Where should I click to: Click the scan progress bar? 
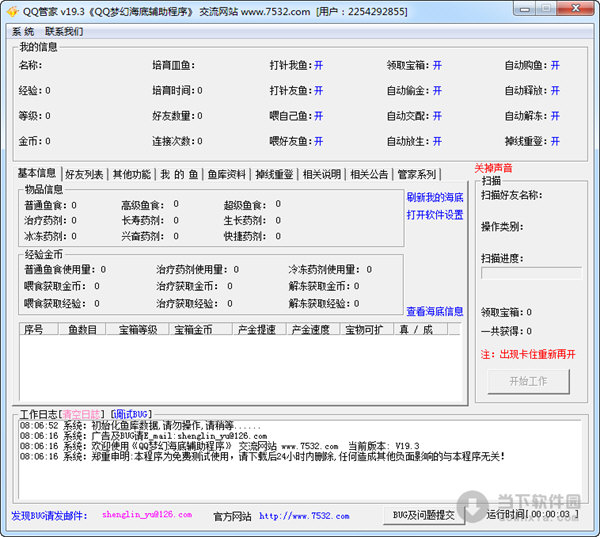(x=532, y=273)
